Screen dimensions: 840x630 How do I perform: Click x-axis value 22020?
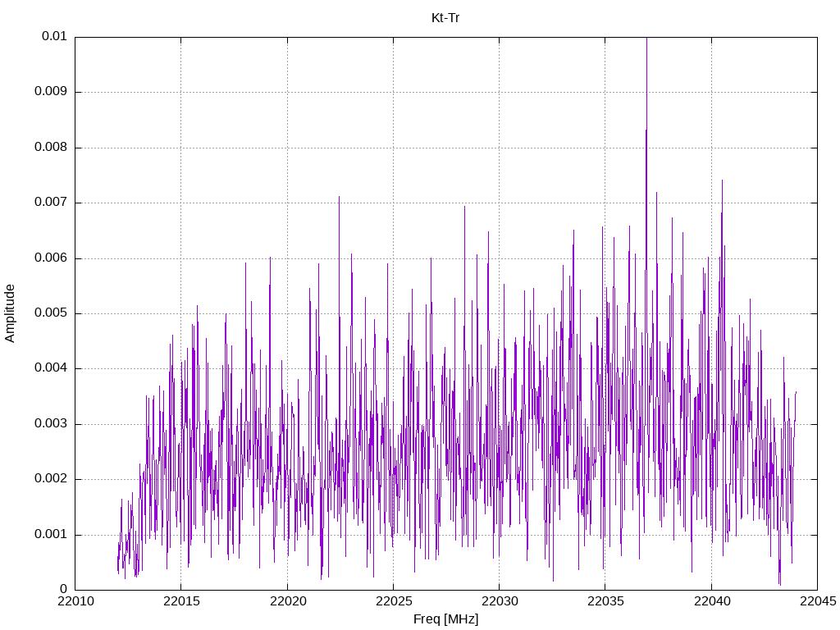pyautogui.click(x=288, y=601)
